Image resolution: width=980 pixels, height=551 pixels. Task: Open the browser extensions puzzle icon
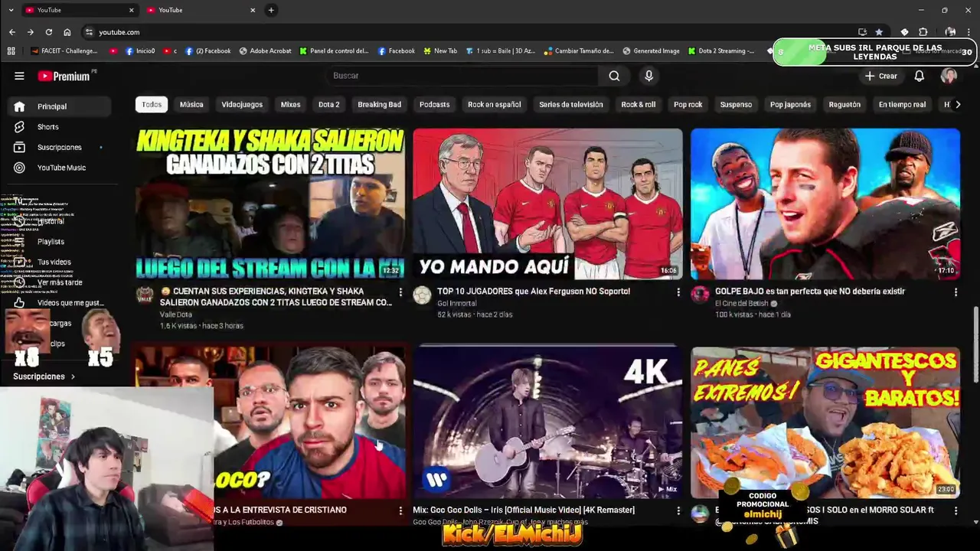pyautogui.click(x=923, y=32)
